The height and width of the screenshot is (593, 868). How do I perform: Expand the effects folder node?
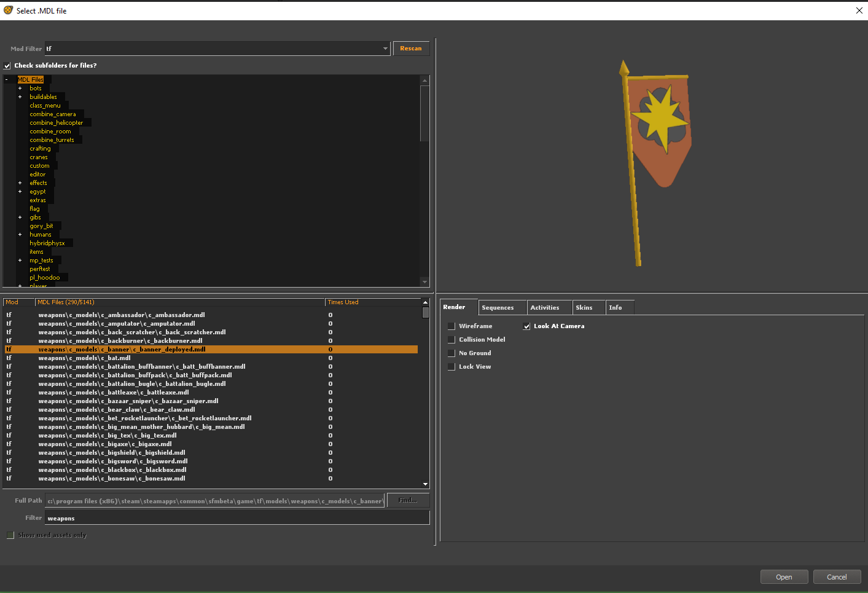tap(20, 183)
